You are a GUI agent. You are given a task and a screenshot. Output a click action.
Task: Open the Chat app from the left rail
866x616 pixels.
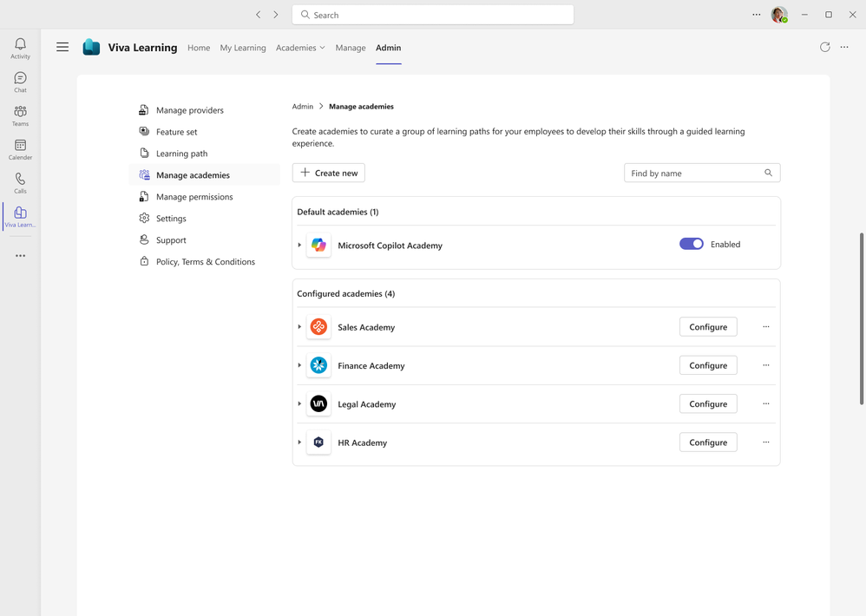click(19, 81)
